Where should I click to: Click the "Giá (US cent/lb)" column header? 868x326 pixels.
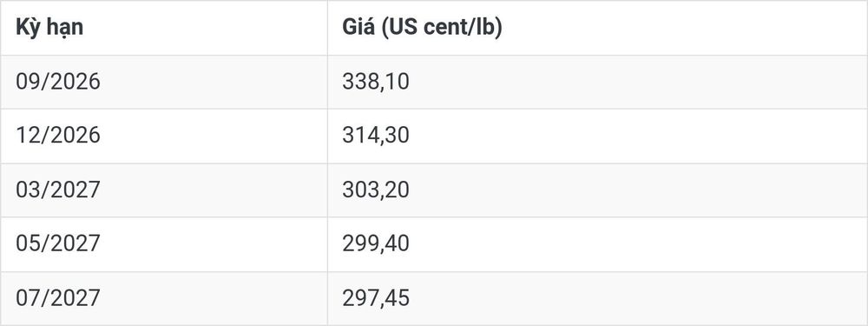(597, 28)
